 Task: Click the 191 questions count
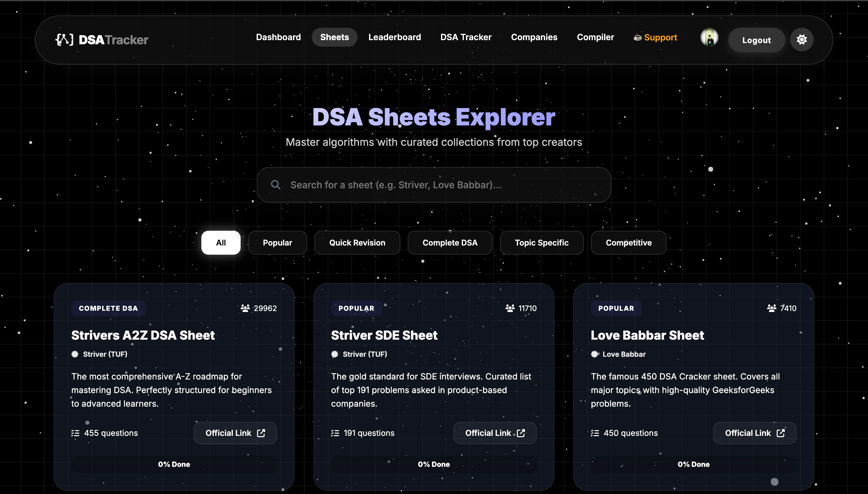click(x=369, y=433)
